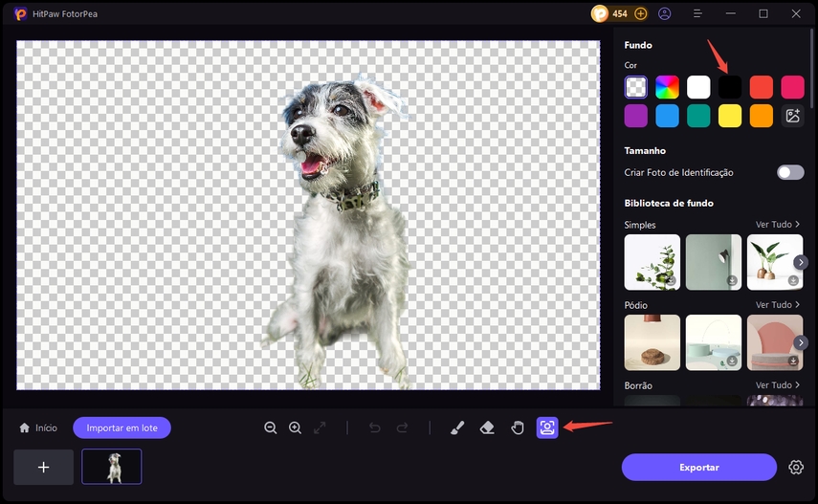This screenshot has height=504, width=818.
Task: Upload a custom background image
Action: tap(792, 116)
